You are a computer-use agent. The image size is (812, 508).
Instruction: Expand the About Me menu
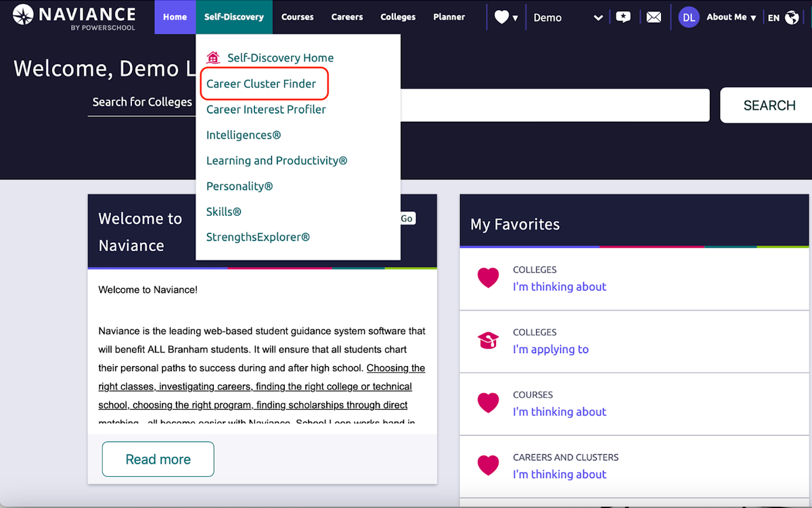tap(731, 18)
